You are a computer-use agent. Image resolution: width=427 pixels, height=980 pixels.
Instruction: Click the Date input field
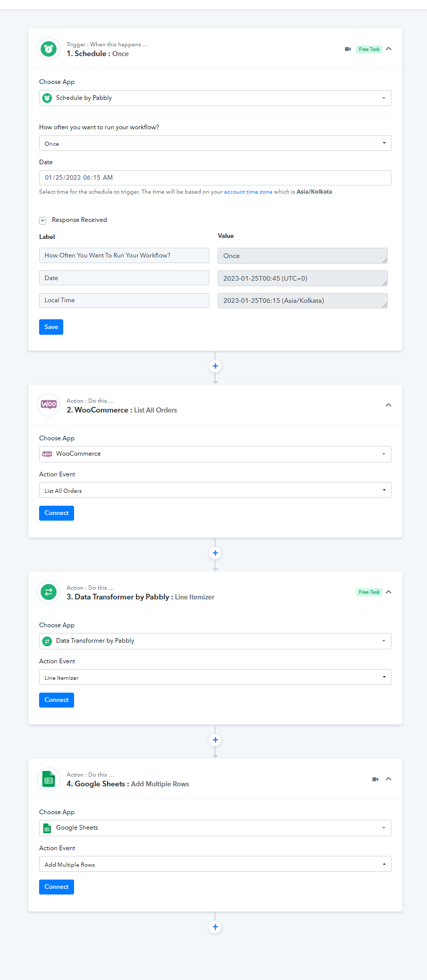(215, 178)
